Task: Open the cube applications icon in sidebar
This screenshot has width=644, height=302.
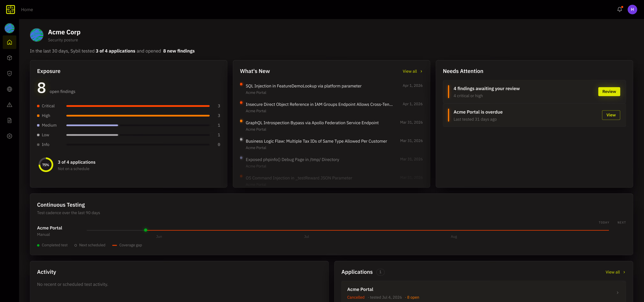Action: [x=10, y=58]
